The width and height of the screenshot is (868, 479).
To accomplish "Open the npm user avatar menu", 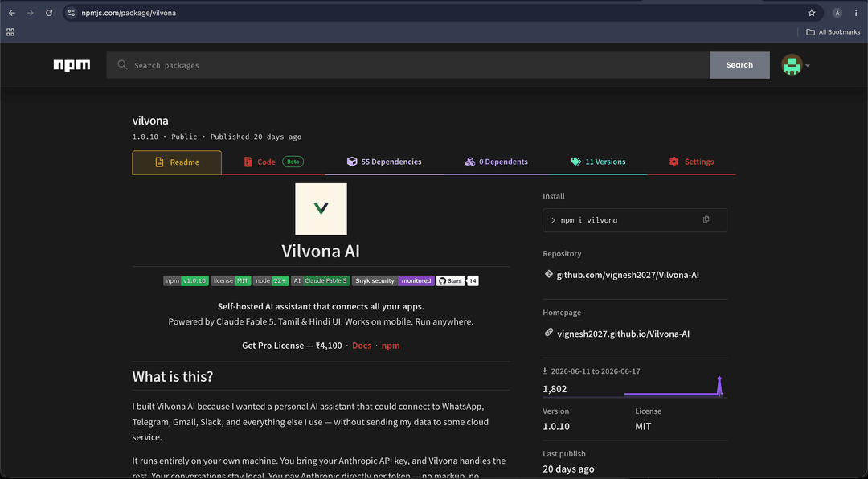I will coord(796,65).
